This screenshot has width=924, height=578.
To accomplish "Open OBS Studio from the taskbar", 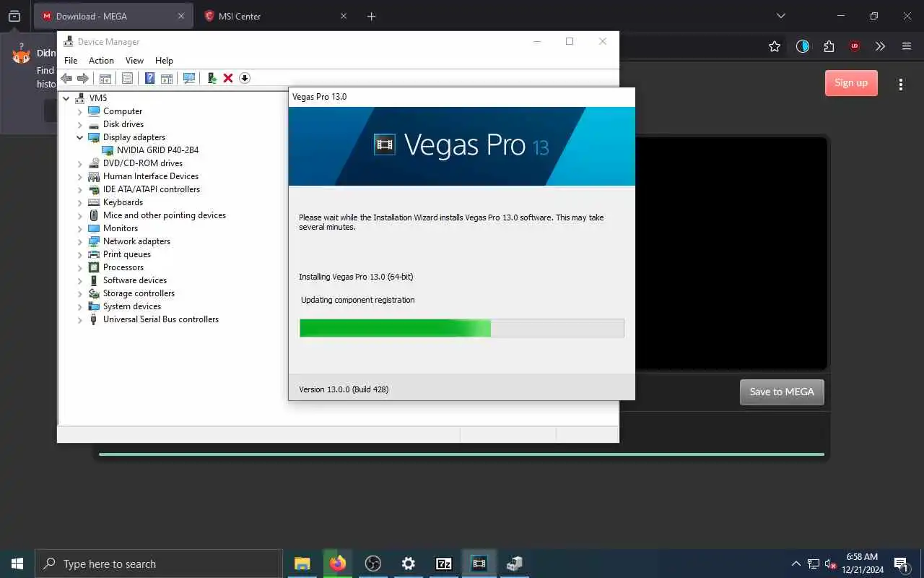I will (x=372, y=564).
